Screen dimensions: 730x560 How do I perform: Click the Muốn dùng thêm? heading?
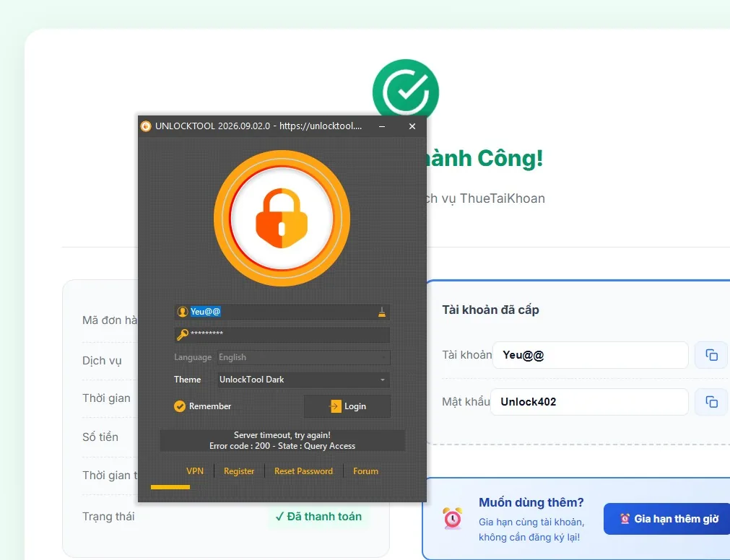[531, 502]
